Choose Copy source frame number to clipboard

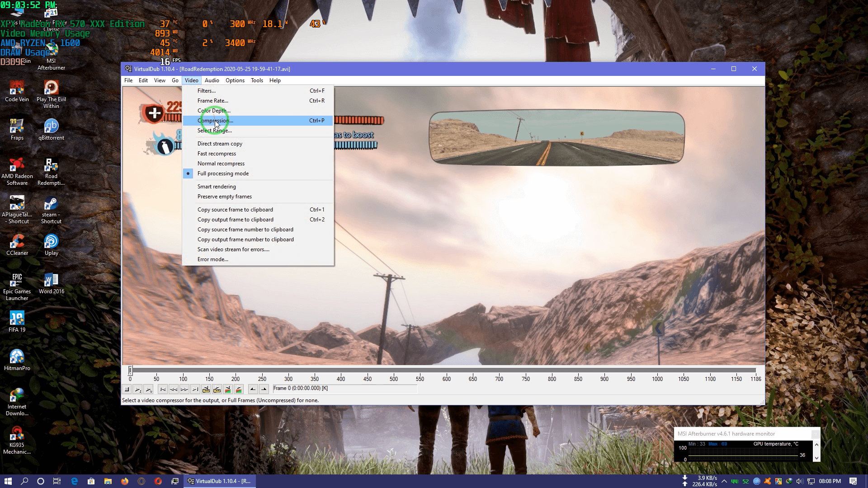pos(258,230)
